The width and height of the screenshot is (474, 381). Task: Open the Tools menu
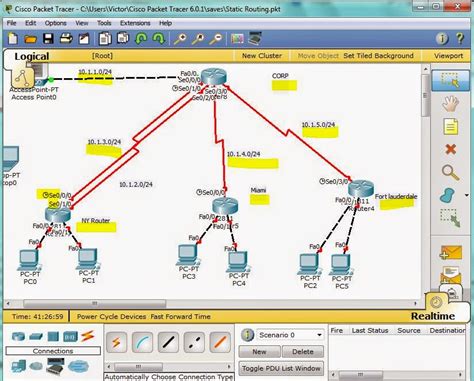coord(104,23)
